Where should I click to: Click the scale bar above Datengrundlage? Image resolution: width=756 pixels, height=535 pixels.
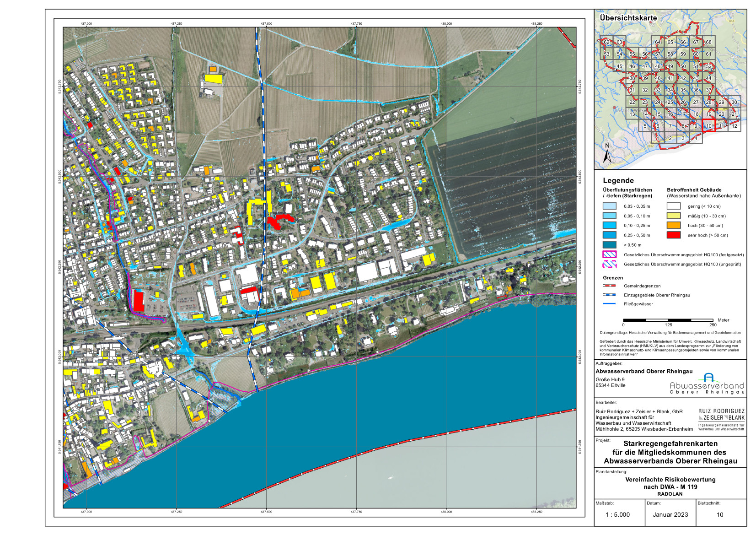(x=668, y=320)
